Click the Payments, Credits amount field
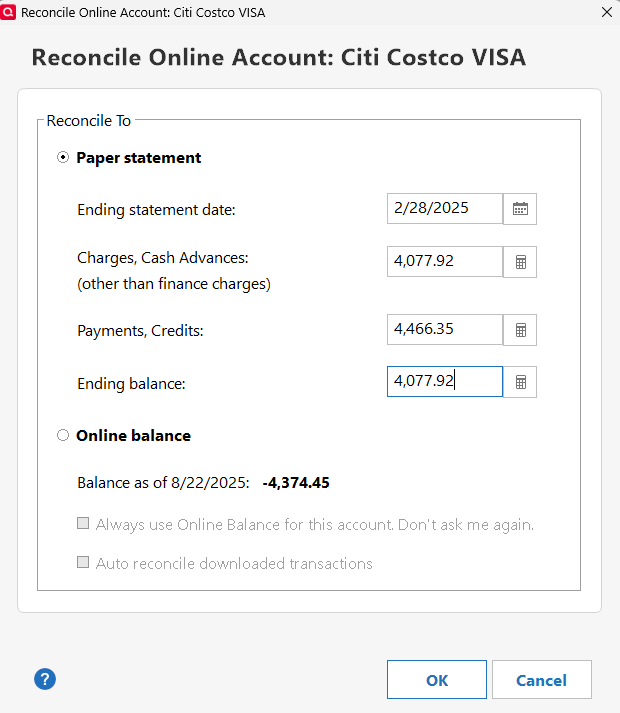620x713 pixels. point(445,329)
